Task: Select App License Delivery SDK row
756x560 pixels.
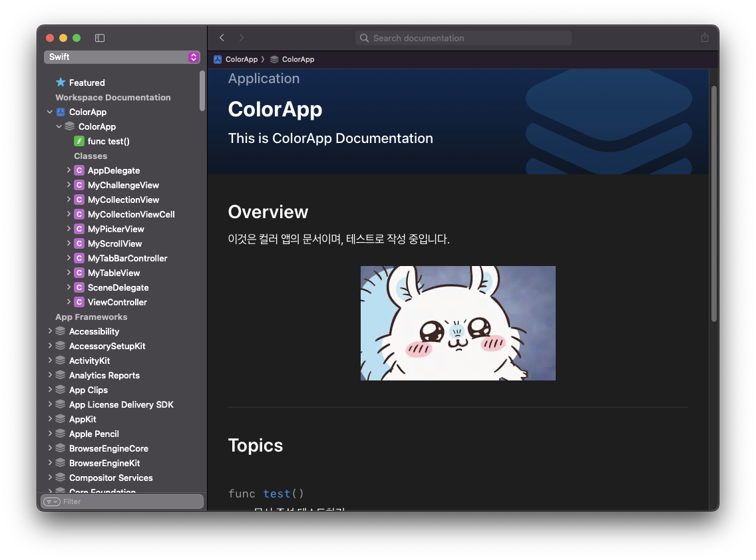Action: click(x=121, y=404)
